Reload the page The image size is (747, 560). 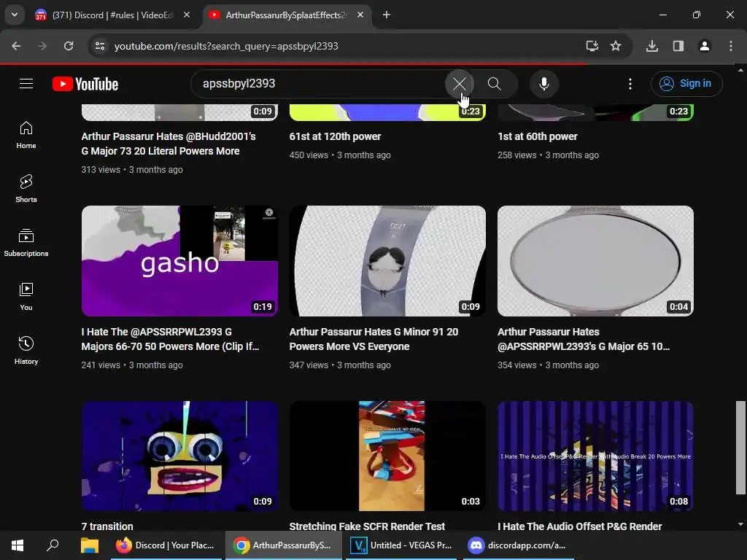click(x=69, y=46)
